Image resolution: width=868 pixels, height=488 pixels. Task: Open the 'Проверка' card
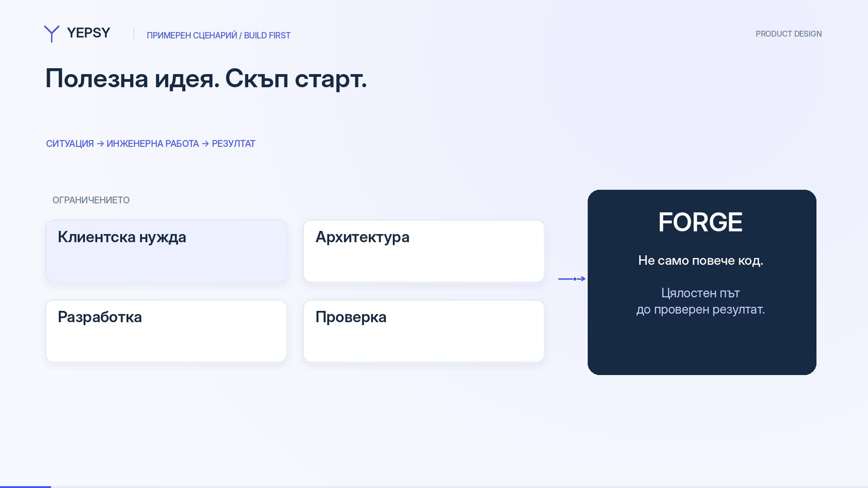424,331
